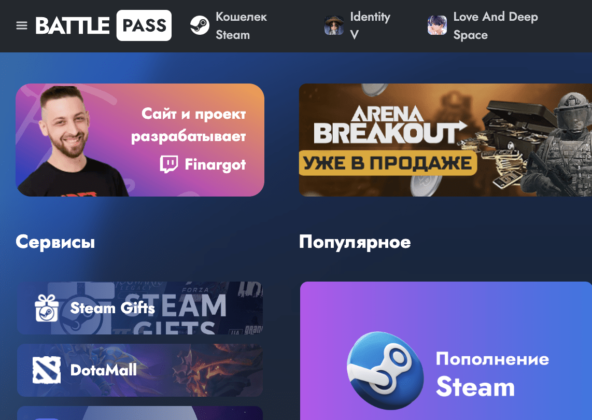Click the Finargot channel name link
This screenshot has height=420, width=592.
[x=215, y=165]
